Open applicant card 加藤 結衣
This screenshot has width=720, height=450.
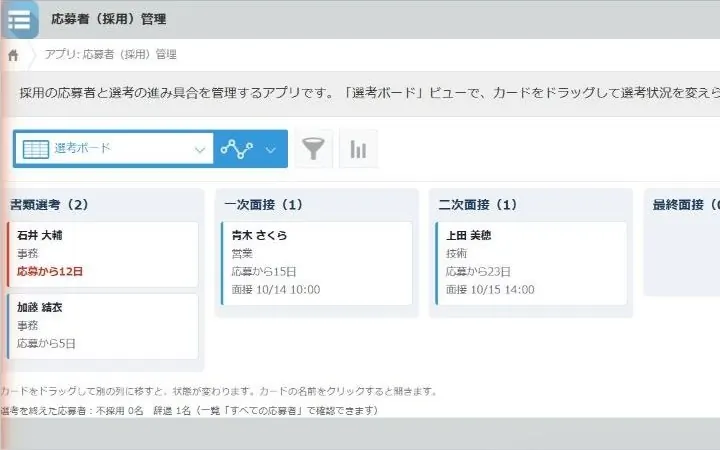(x=103, y=326)
